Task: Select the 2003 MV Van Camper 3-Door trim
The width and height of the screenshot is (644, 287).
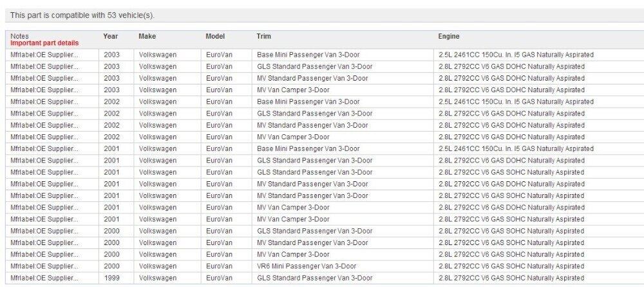Action: point(293,90)
